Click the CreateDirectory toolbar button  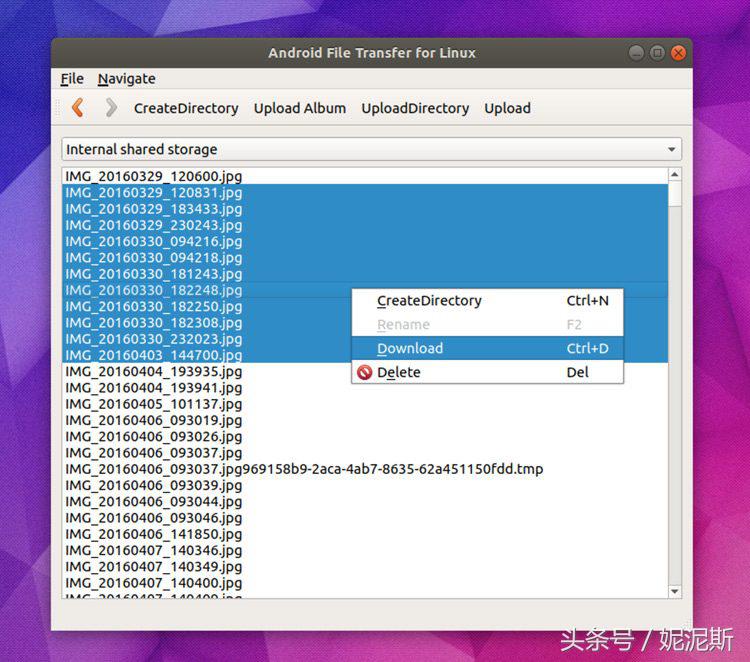coord(186,108)
